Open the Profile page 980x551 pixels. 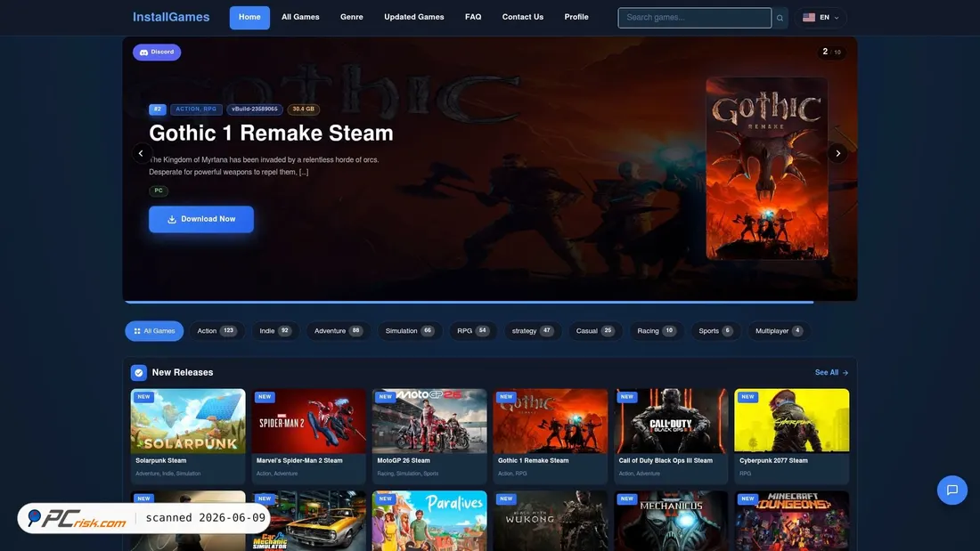click(x=576, y=18)
